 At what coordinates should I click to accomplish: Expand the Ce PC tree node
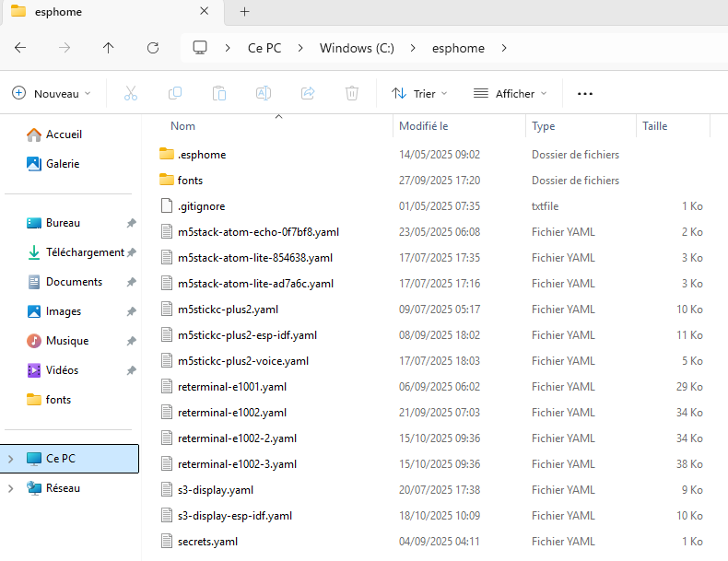coord(11,459)
